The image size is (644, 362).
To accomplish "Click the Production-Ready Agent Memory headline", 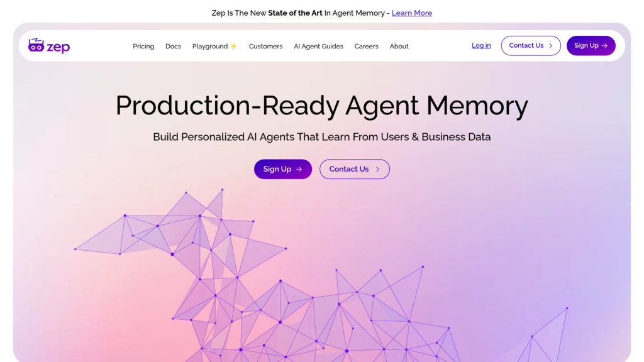I will click(321, 106).
